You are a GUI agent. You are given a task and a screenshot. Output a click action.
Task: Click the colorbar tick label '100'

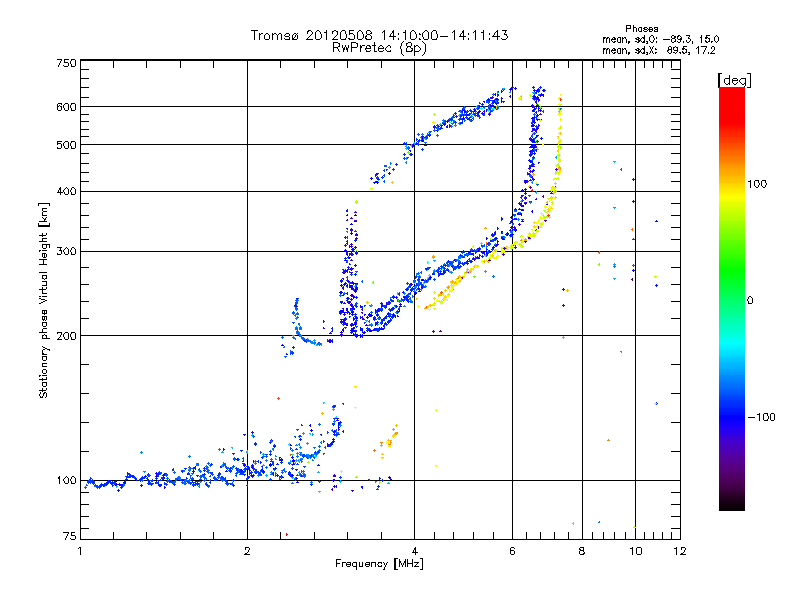coord(757,184)
